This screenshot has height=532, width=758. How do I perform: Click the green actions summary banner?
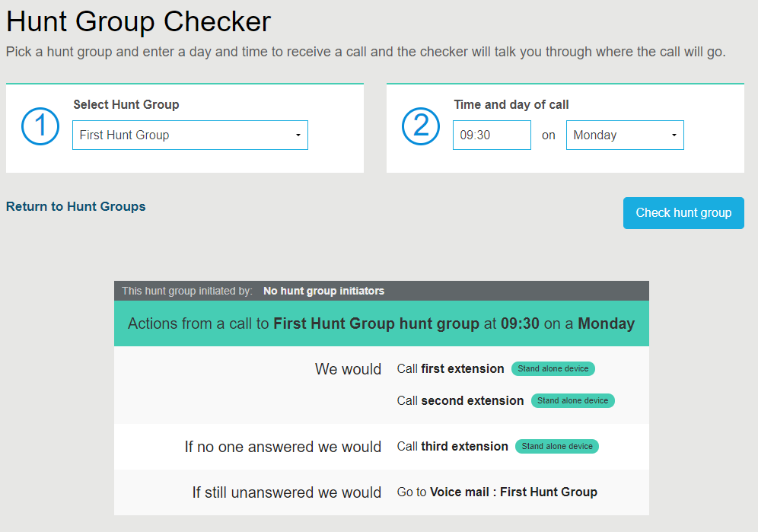(381, 323)
